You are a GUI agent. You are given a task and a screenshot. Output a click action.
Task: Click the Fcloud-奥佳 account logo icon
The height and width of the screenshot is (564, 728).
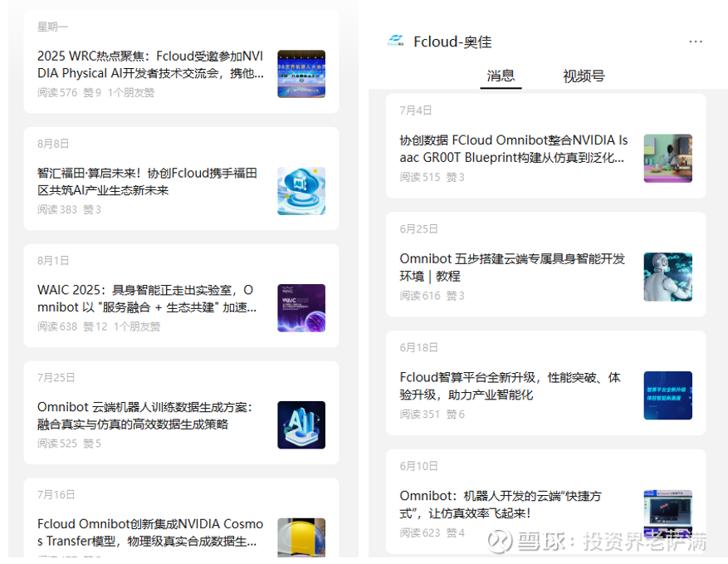[x=396, y=41]
